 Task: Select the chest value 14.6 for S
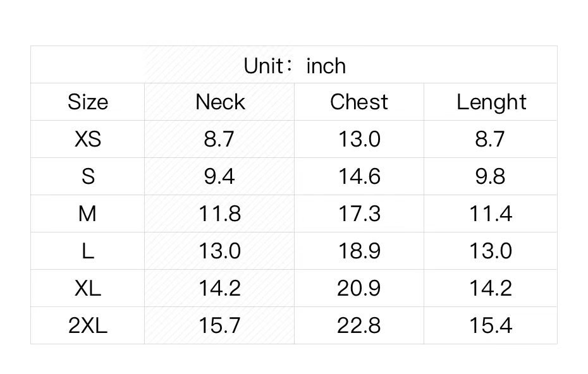(359, 177)
